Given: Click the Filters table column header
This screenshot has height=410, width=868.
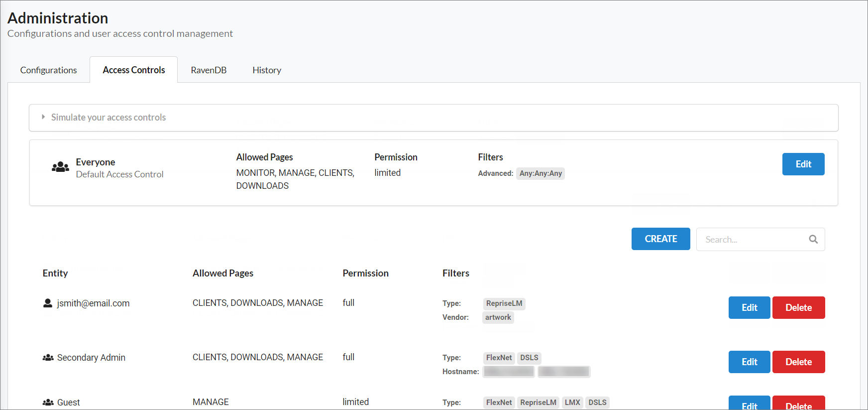Looking at the screenshot, I should coord(456,273).
